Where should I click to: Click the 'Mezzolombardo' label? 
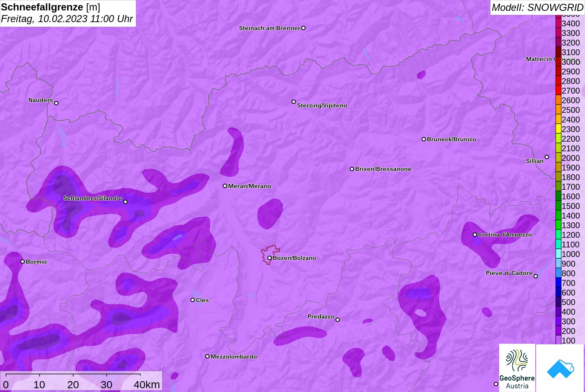tap(234, 356)
